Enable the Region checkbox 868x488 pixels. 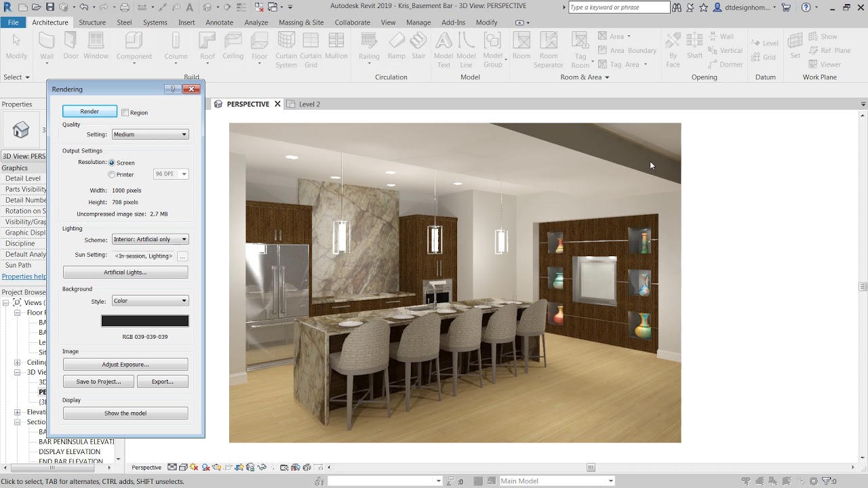125,113
